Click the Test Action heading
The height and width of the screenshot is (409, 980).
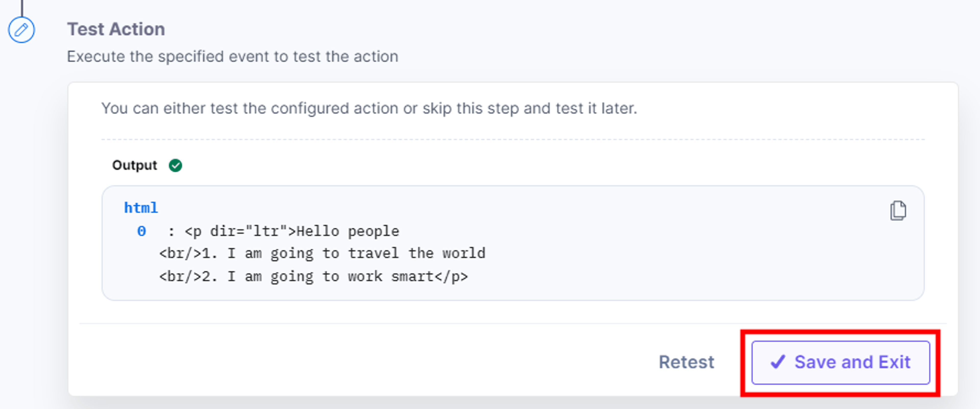(116, 29)
